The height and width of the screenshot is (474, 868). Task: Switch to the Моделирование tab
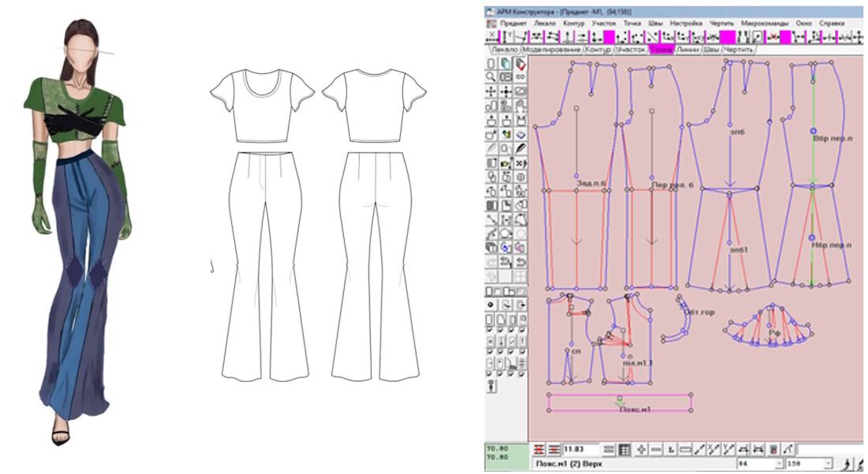(552, 50)
